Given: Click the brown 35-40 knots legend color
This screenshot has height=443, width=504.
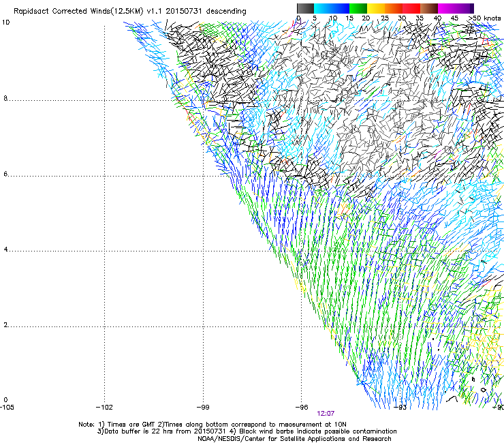Looking at the screenshot, I should 429,8.
